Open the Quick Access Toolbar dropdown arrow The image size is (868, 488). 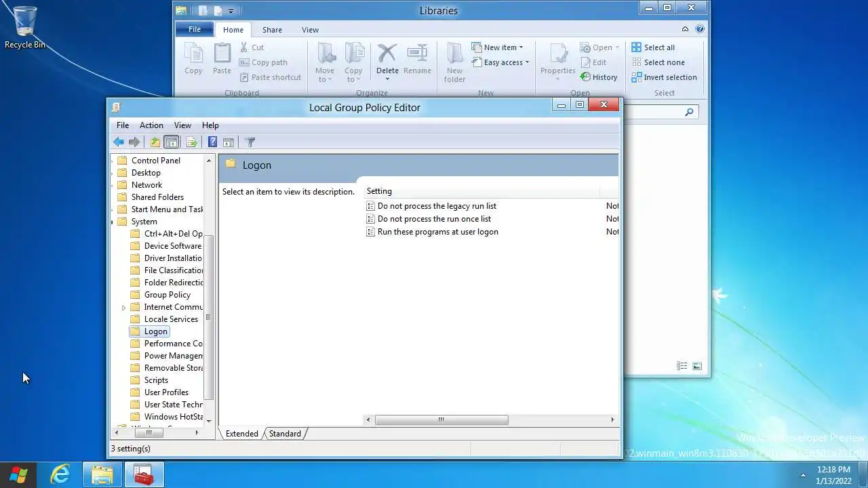coord(231,11)
